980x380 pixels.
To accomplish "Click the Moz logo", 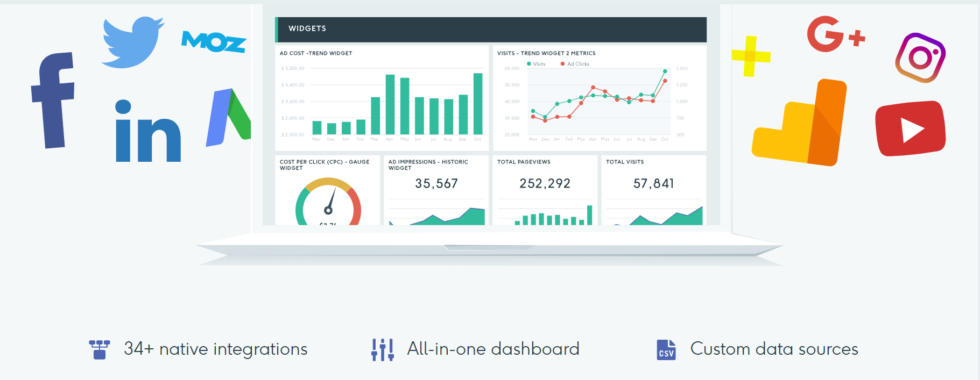I will [x=214, y=41].
